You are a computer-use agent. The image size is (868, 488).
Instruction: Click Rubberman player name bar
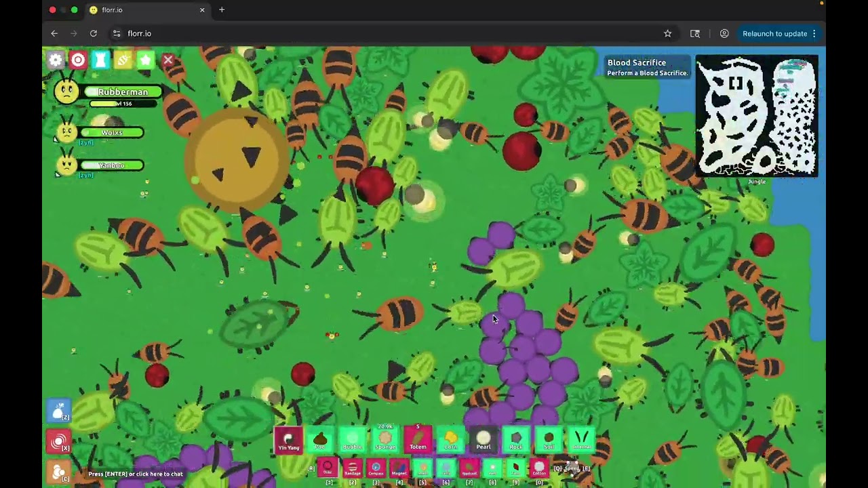coord(123,92)
